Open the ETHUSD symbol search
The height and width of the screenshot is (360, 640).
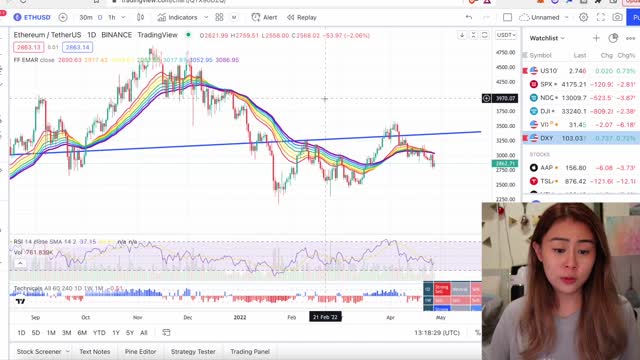click(x=32, y=17)
